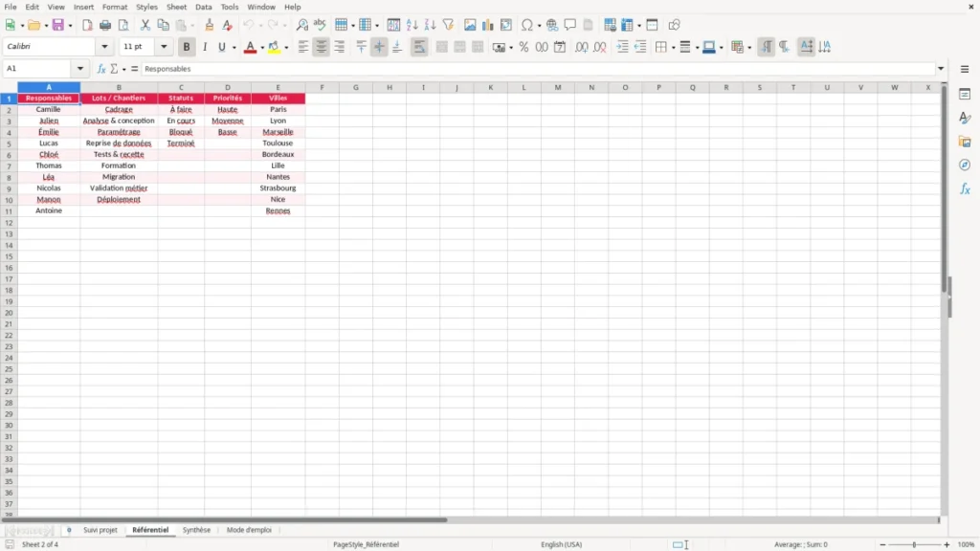Image resolution: width=980 pixels, height=551 pixels.
Task: Click the Sort Descending icon
Action: [x=430, y=25]
